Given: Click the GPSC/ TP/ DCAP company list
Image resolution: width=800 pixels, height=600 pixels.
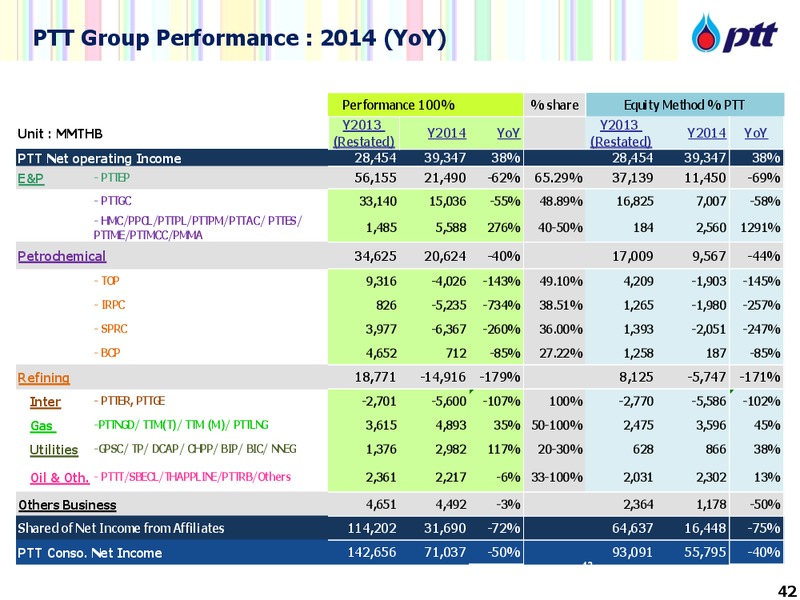Looking at the screenshot, I should (195, 449).
